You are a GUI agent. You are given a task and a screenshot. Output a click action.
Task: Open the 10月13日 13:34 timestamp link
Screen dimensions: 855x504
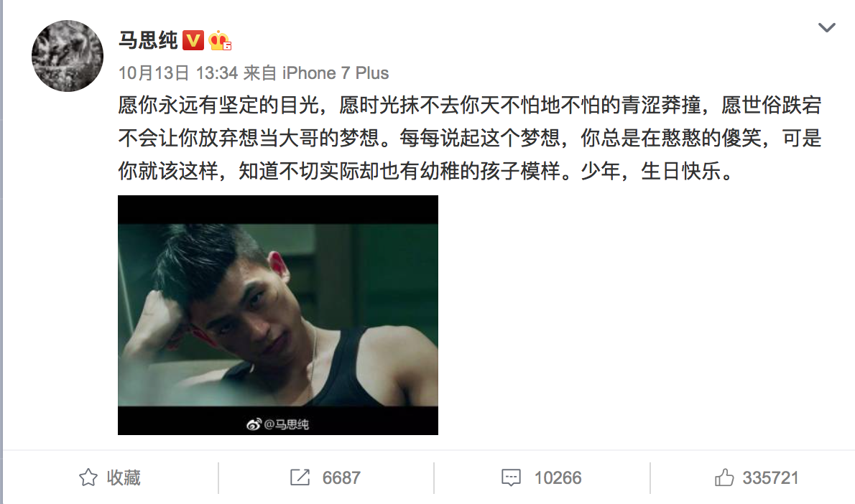pyautogui.click(x=178, y=73)
